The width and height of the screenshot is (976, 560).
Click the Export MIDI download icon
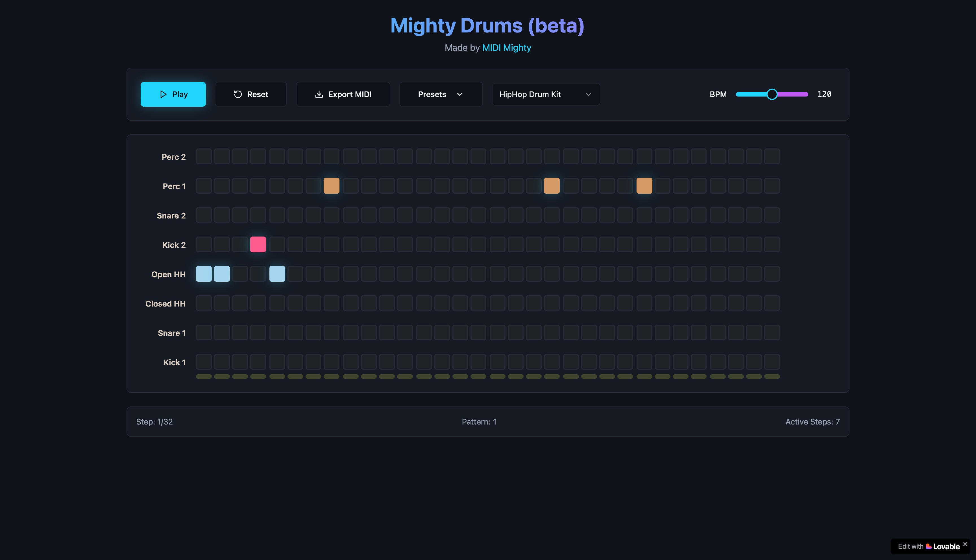[319, 94]
